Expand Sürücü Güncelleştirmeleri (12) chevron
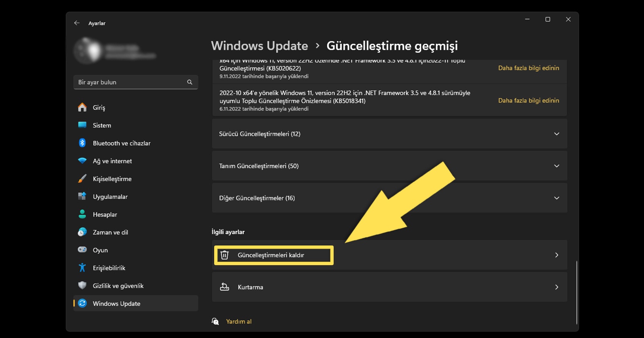This screenshot has height=338, width=644. 557,134
